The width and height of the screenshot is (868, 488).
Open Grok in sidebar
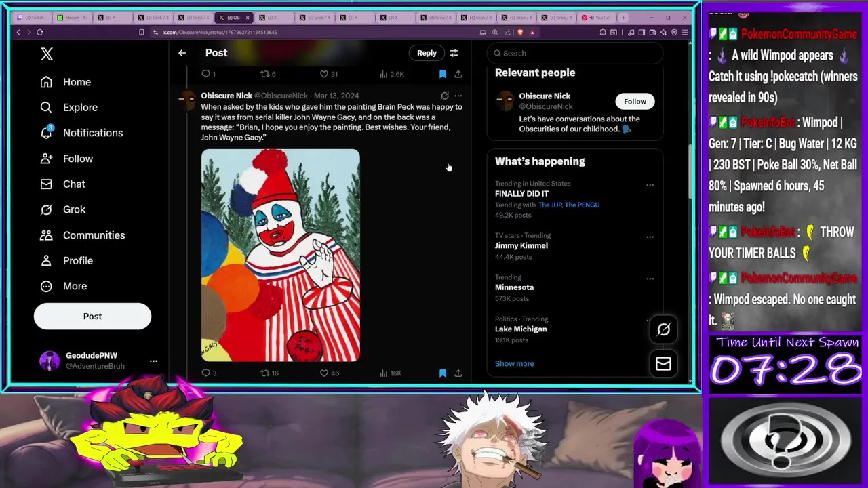(x=63, y=209)
